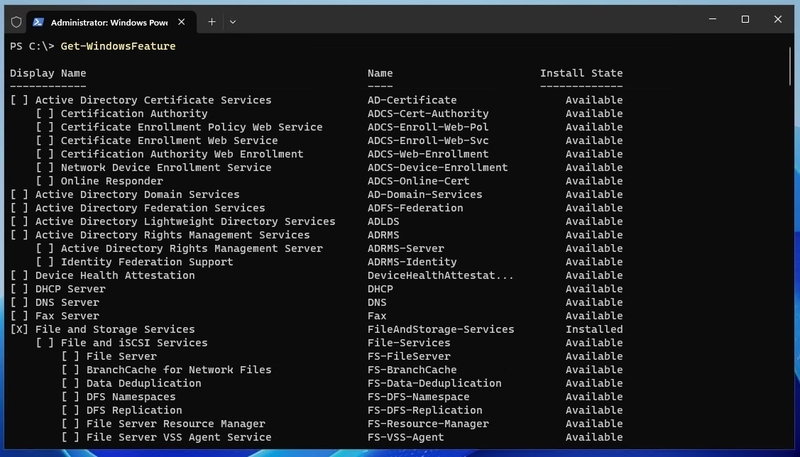Click the Install State column header

(x=581, y=73)
